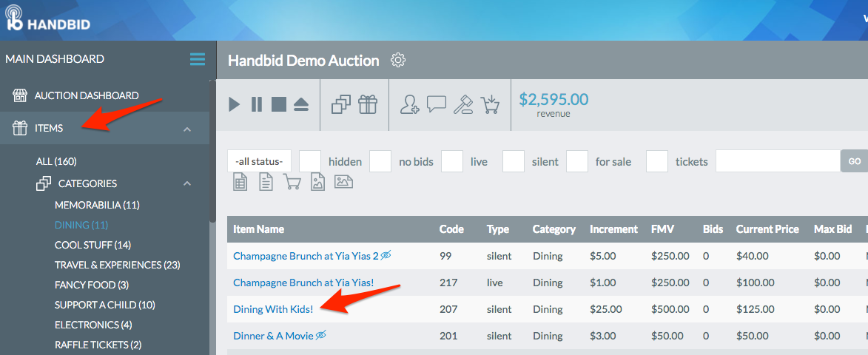Click the gavel bid icon

coord(462,104)
